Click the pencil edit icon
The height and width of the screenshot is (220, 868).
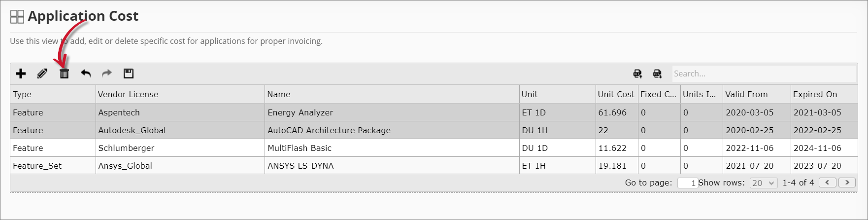[x=42, y=73]
